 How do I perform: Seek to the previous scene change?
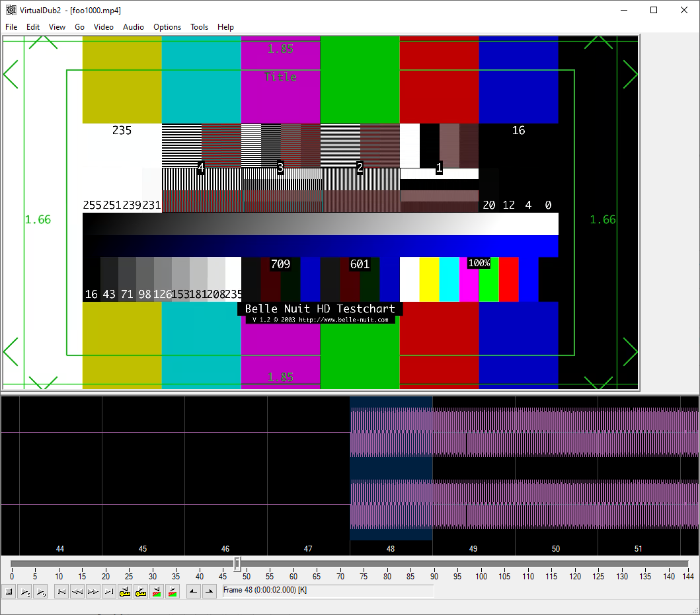click(157, 591)
